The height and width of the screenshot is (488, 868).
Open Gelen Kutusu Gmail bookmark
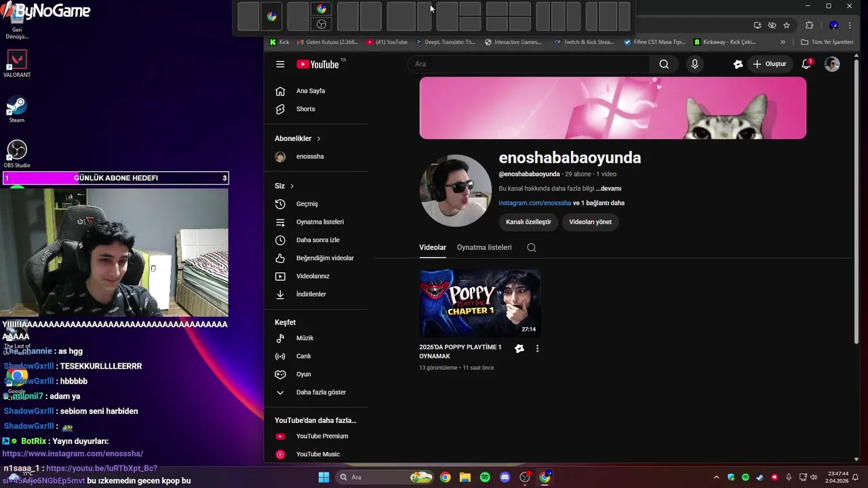pyautogui.click(x=328, y=42)
